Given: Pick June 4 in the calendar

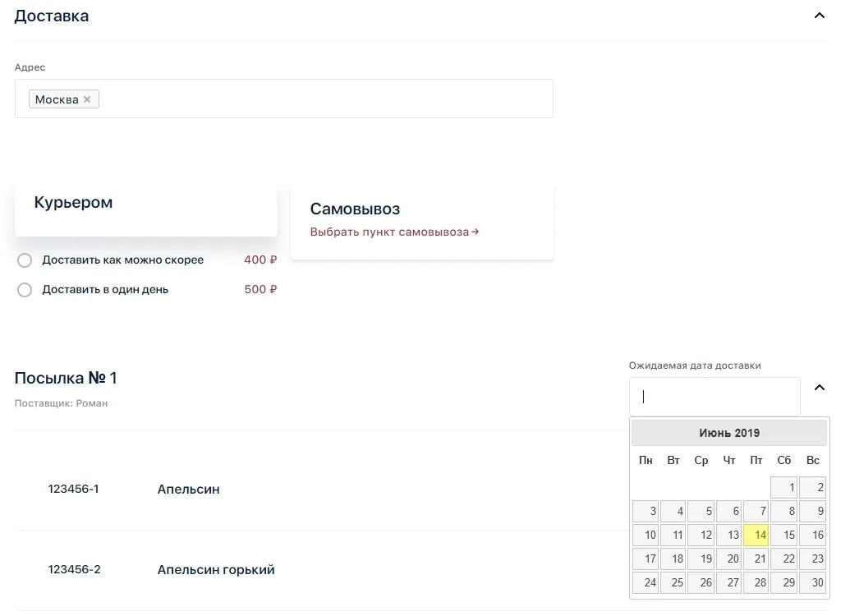Looking at the screenshot, I should pyautogui.click(x=673, y=511).
